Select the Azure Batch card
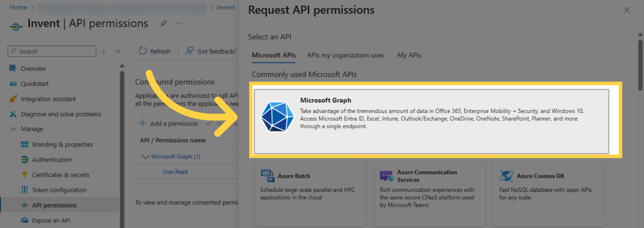 [x=310, y=195]
